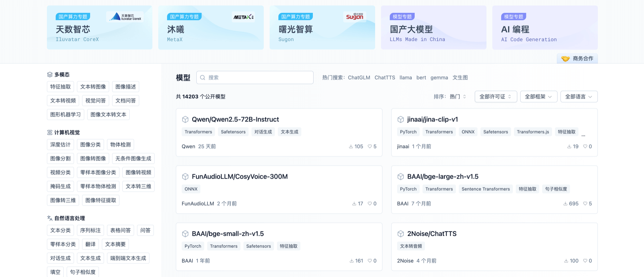Click the 计算机视觉 category icon
The image size is (644, 277).
(50, 132)
